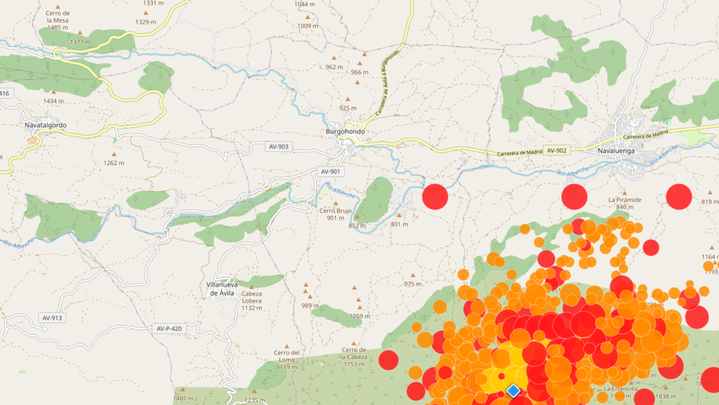Click the blue diamond marker
Viewport: 719px width, 405px height.
pos(513,391)
